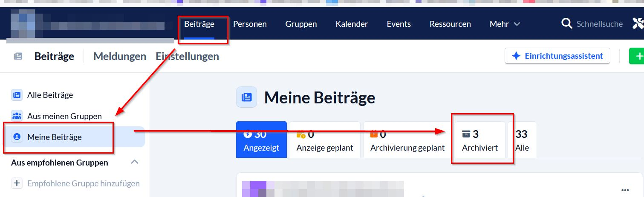Image resolution: width=644 pixels, height=197 pixels.
Task: Click the Beiträge newspaper icon in the sub-header
Action: point(18,56)
